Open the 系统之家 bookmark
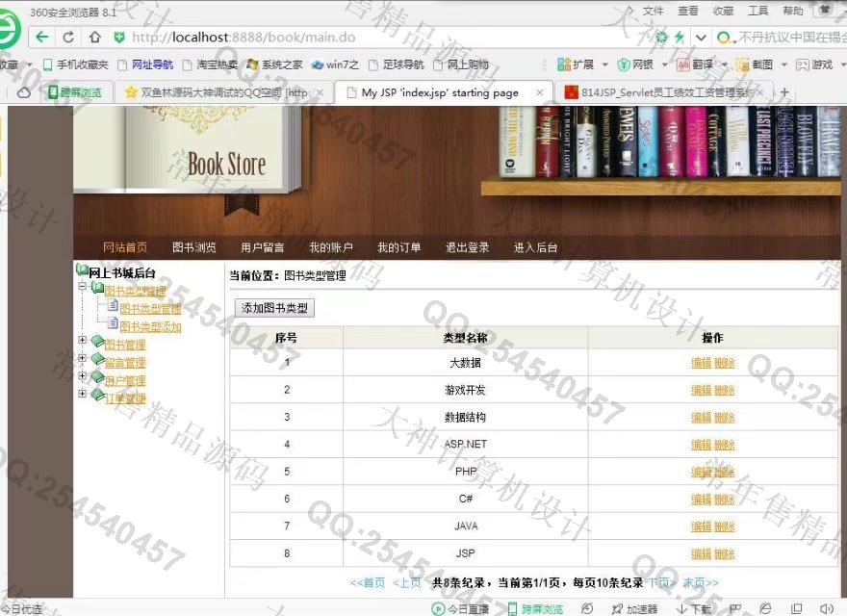Viewport: 847px width, 616px height. point(275,64)
